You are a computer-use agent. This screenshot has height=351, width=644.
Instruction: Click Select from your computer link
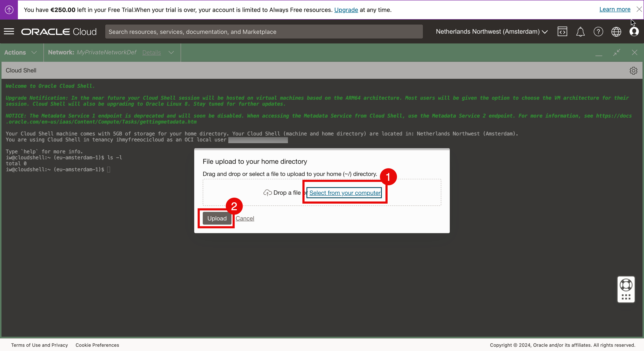[345, 193]
